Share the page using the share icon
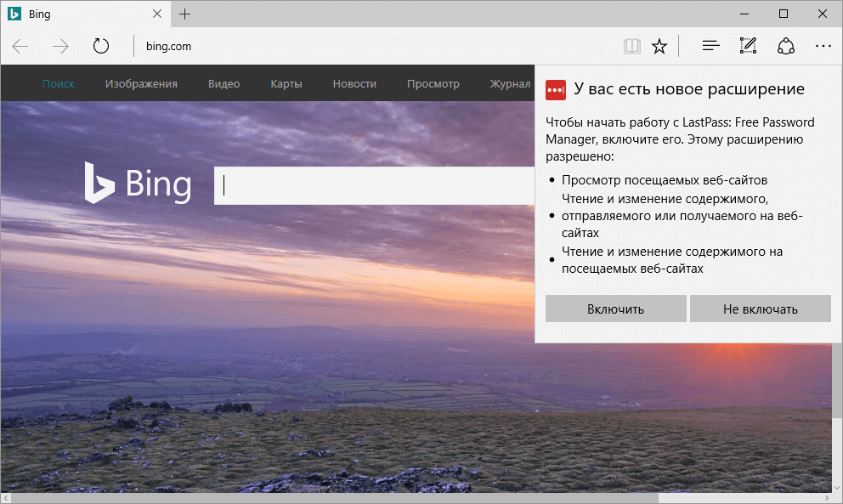The width and height of the screenshot is (843, 504). (785, 46)
